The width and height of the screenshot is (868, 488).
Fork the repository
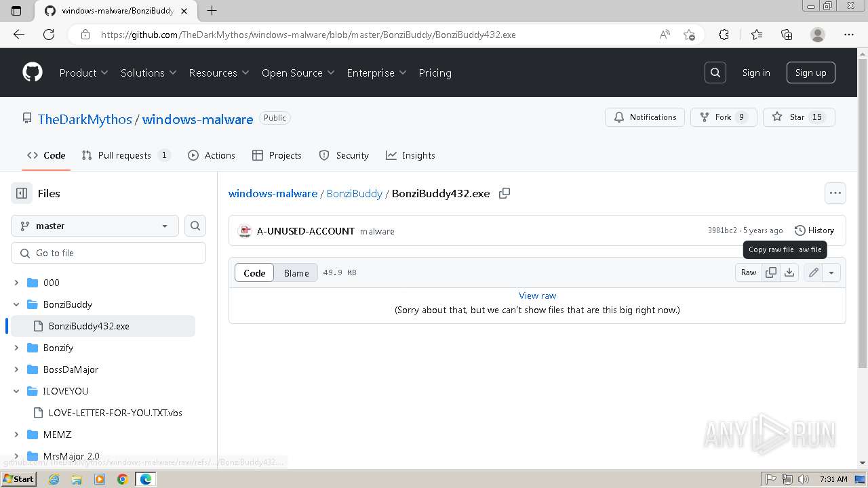pos(724,117)
